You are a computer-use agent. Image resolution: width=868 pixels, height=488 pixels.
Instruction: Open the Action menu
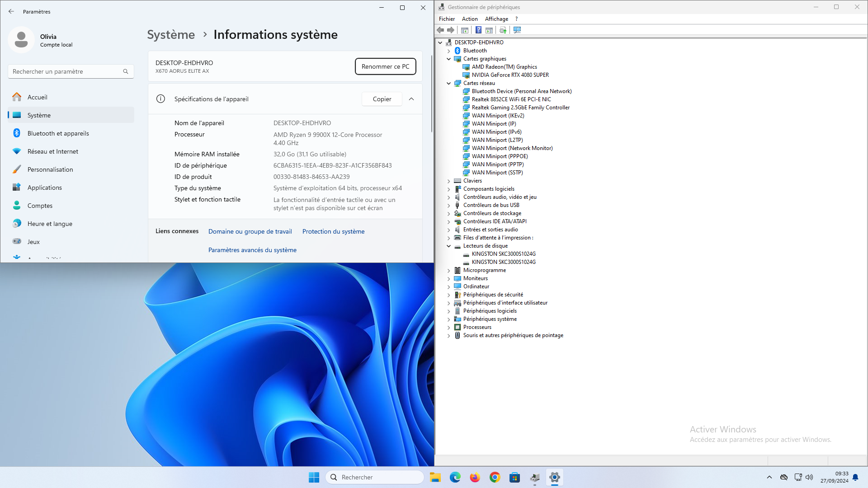point(470,19)
